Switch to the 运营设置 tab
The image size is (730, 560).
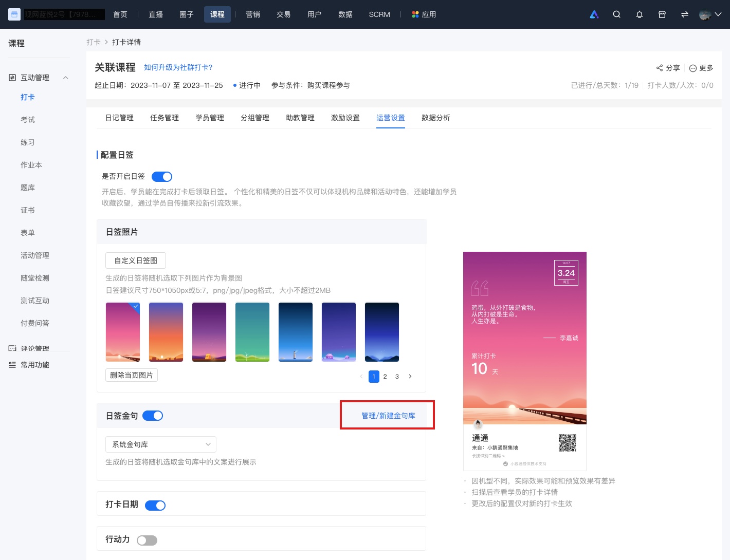(x=391, y=118)
